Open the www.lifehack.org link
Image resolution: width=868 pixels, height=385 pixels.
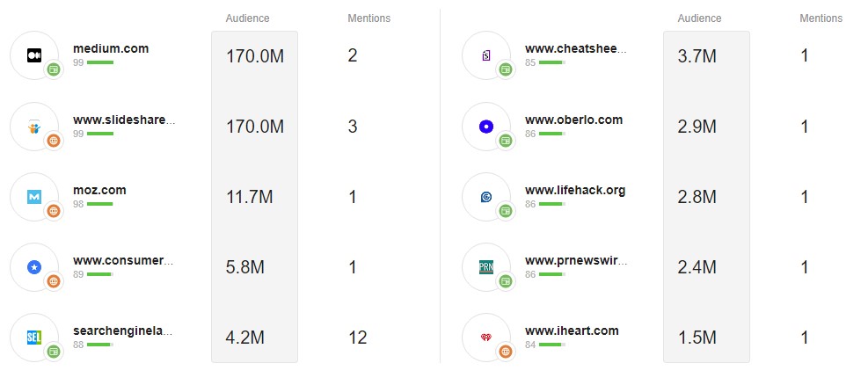click(575, 190)
